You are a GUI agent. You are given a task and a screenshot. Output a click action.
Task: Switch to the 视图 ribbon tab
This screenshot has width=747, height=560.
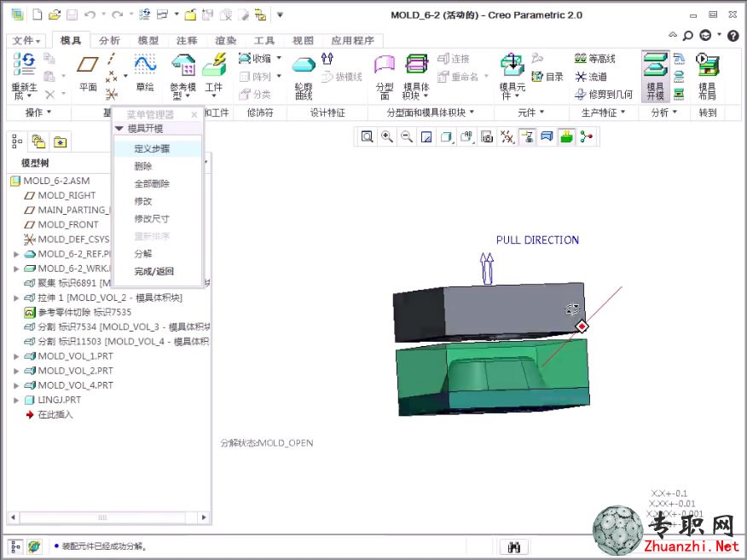coord(303,40)
